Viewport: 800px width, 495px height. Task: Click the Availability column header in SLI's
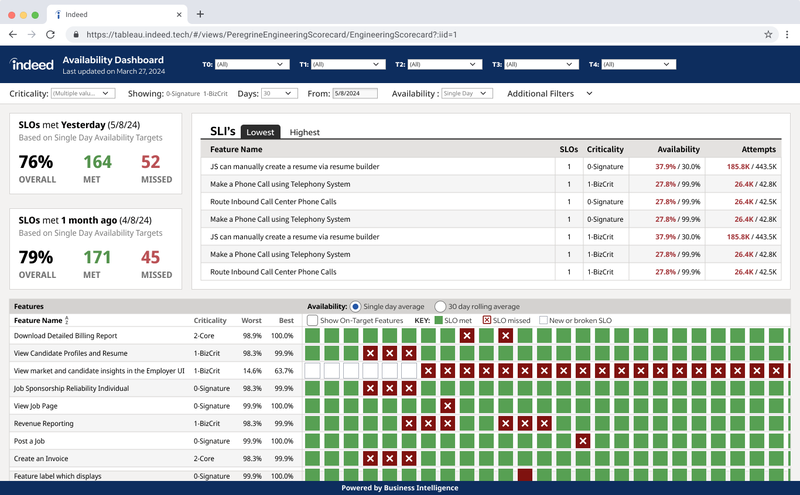678,149
